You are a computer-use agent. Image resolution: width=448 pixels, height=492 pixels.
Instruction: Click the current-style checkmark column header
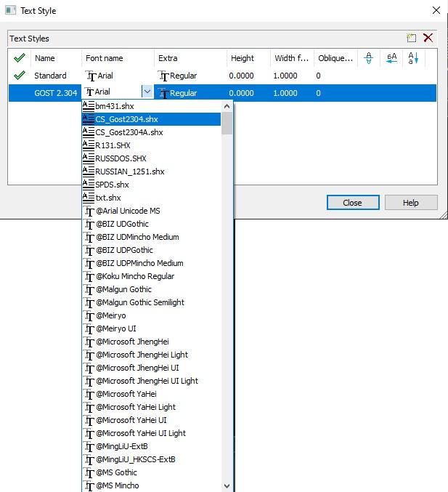(19, 58)
